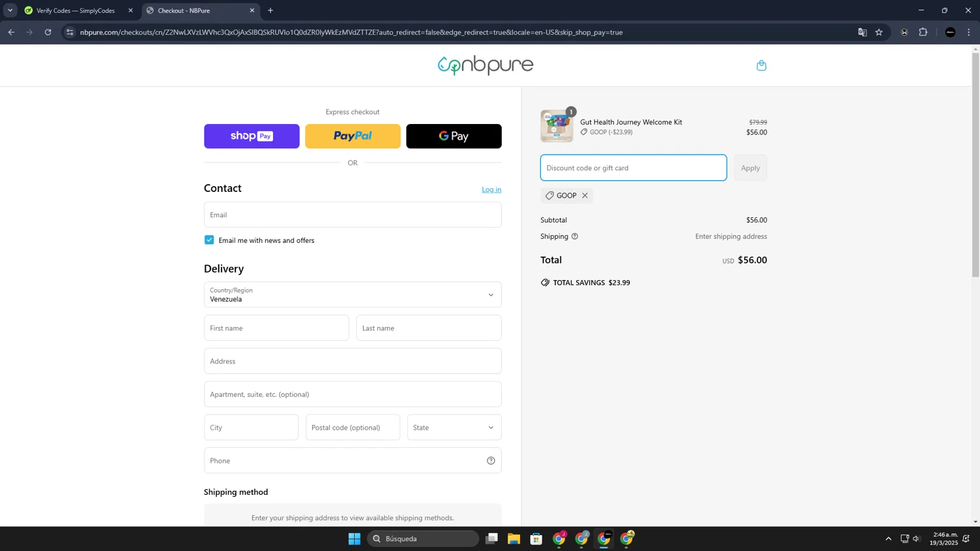Click the shipping info question mark icon
This screenshot has width=980, height=551.
[x=575, y=236]
